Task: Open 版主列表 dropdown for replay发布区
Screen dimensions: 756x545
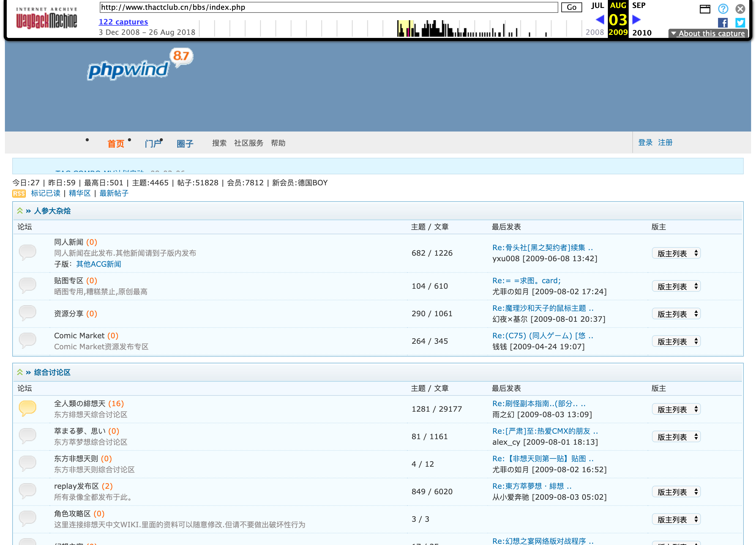Action: point(676,492)
